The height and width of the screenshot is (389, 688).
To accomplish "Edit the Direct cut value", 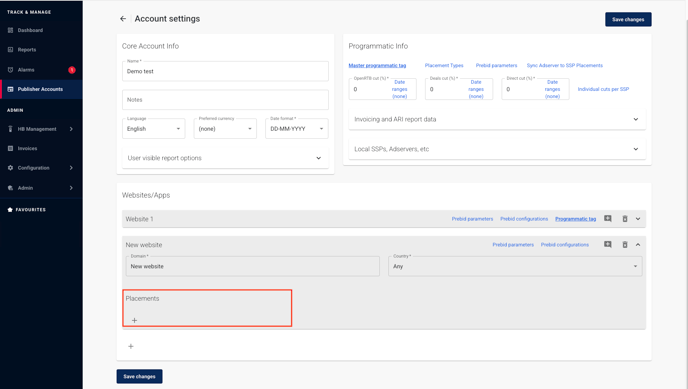I will 523,89.
